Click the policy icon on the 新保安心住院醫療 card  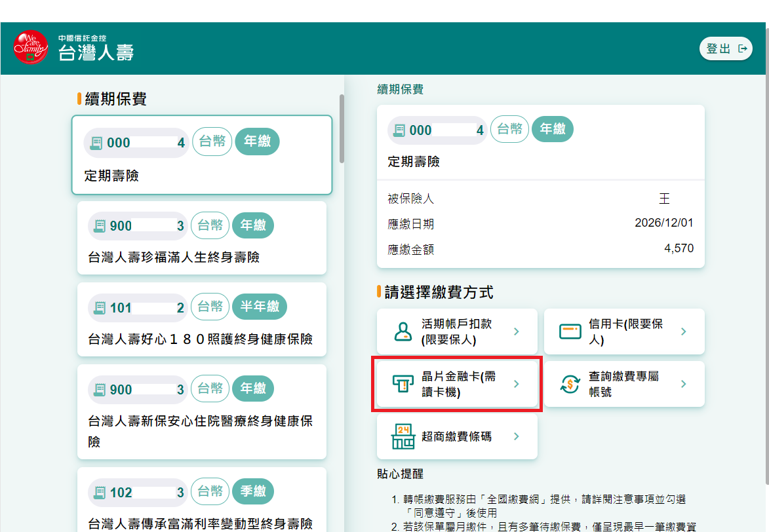coord(100,390)
